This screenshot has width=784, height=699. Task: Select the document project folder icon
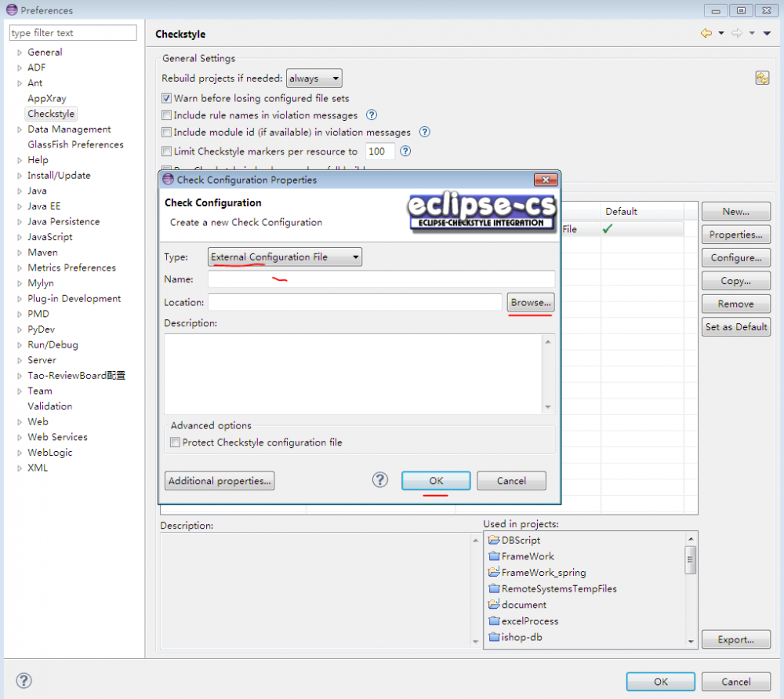coord(494,604)
